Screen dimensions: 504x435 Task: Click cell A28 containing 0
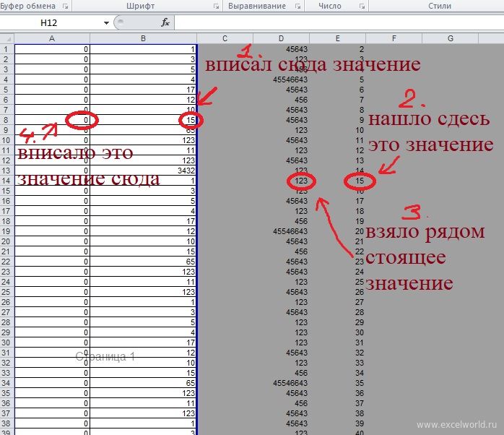pos(52,322)
